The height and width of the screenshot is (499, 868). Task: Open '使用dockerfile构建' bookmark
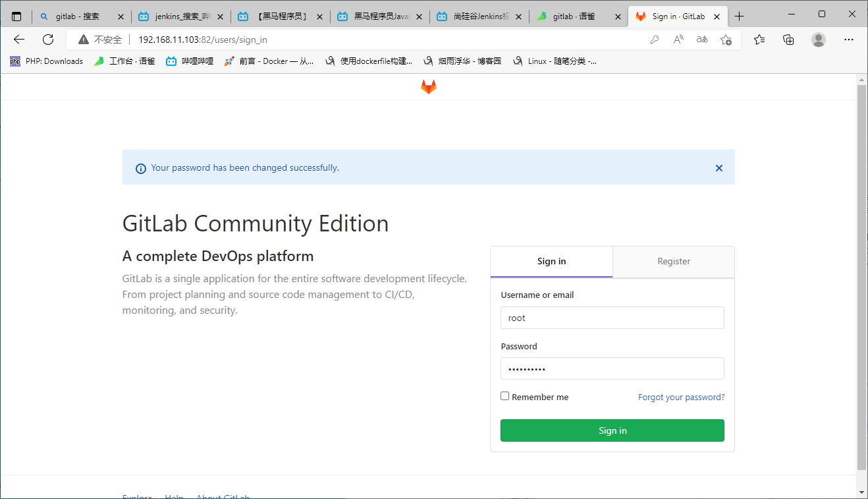369,61
